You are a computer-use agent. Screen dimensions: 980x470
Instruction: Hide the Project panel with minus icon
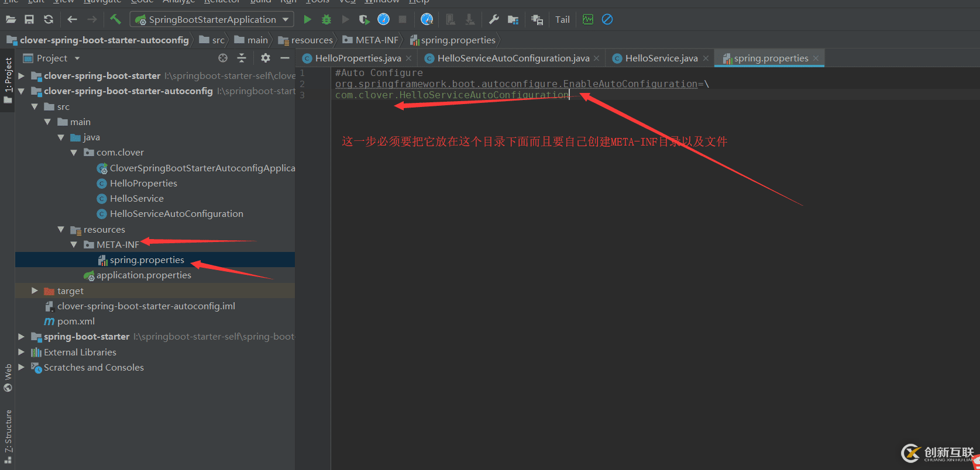point(285,58)
